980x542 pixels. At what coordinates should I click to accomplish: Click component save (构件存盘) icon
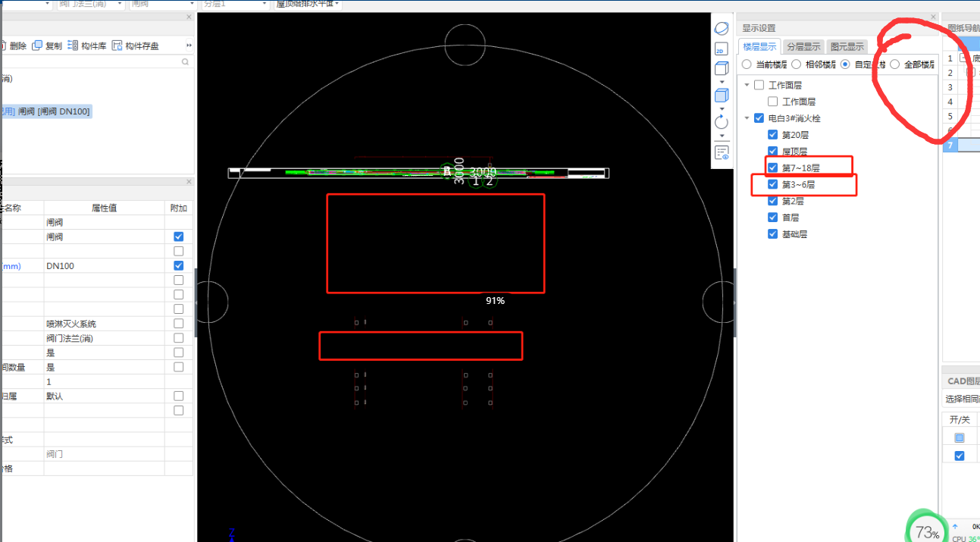[x=117, y=45]
